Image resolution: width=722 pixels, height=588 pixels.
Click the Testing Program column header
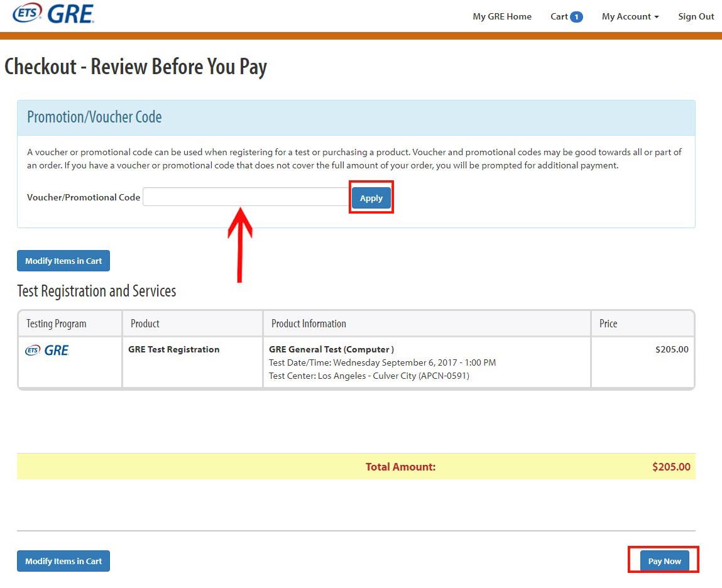point(57,324)
